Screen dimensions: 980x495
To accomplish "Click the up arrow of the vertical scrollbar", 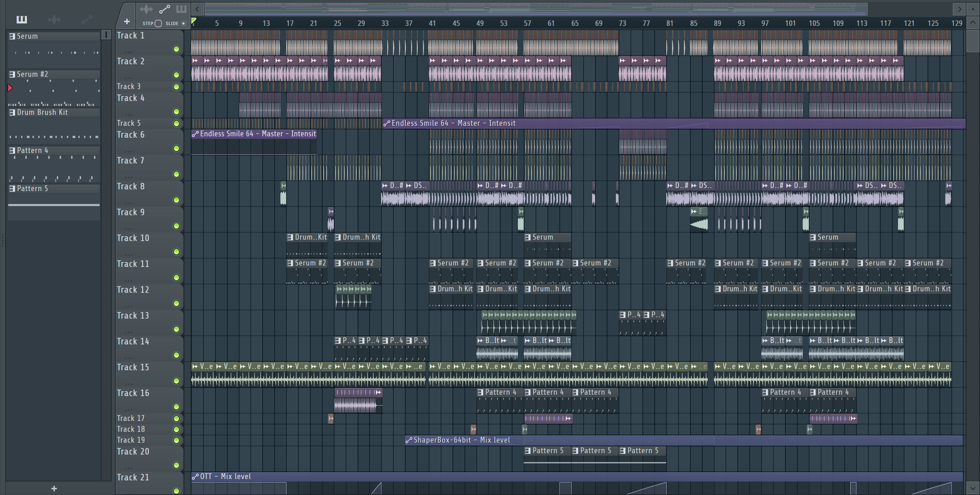I will (x=973, y=22).
